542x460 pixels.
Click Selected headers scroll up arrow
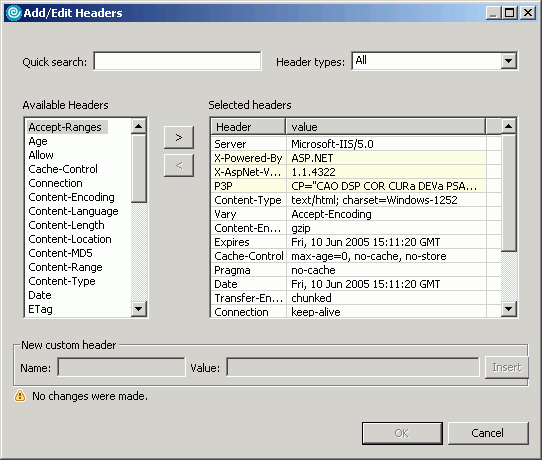509,126
